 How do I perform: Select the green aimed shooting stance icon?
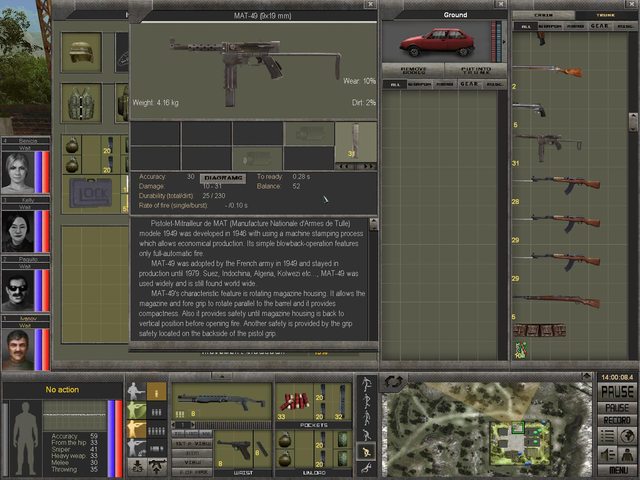click(x=136, y=411)
